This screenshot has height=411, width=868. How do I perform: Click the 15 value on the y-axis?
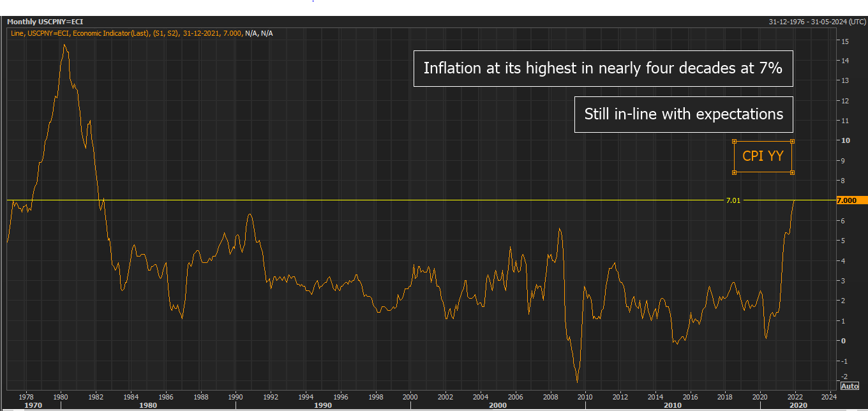844,41
